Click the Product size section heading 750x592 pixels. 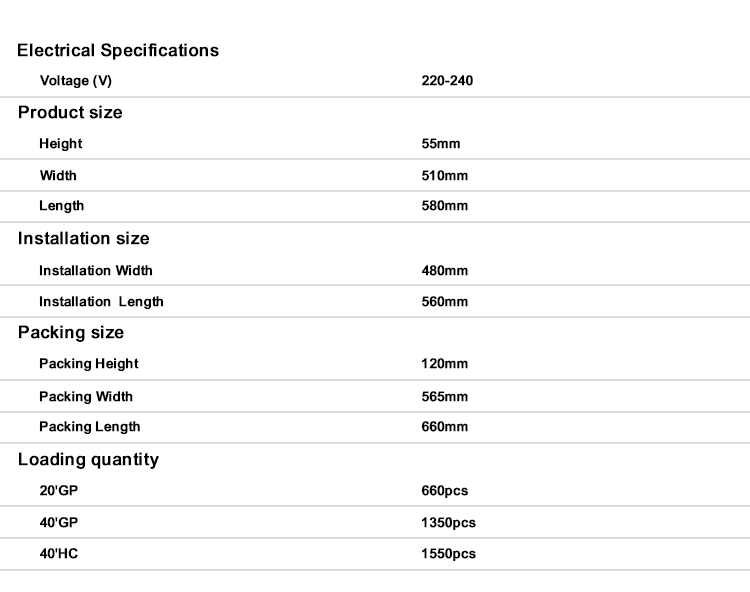pos(70,112)
